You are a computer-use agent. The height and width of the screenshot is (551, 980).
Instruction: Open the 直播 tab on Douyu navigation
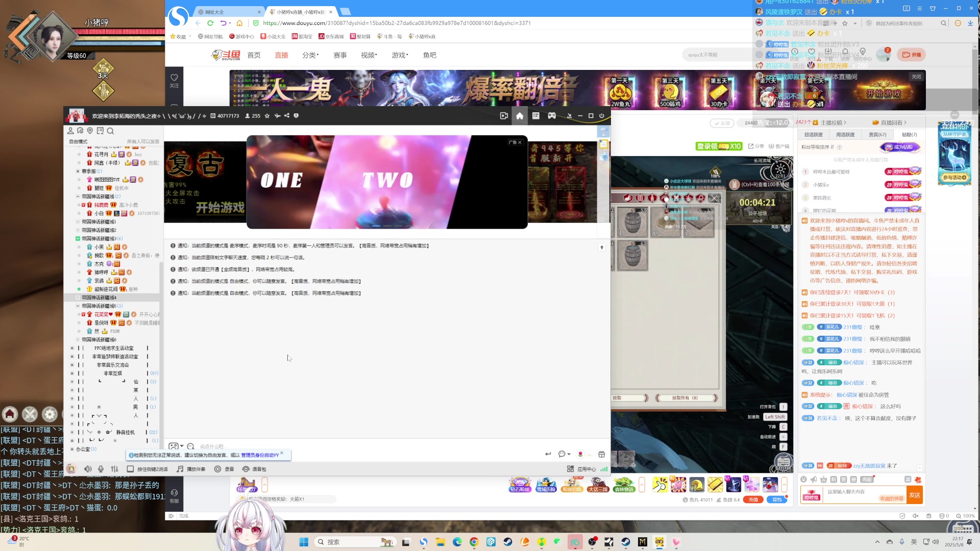[x=281, y=55]
